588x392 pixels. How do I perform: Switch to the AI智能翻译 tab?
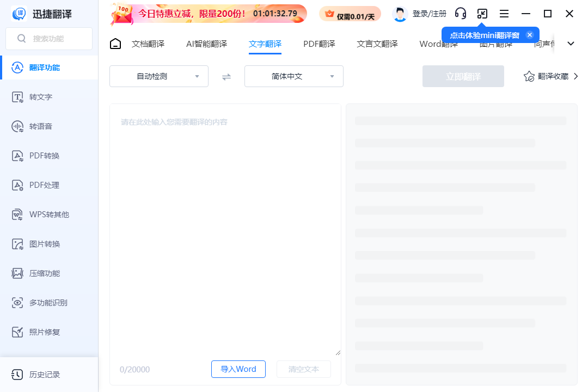tap(207, 44)
